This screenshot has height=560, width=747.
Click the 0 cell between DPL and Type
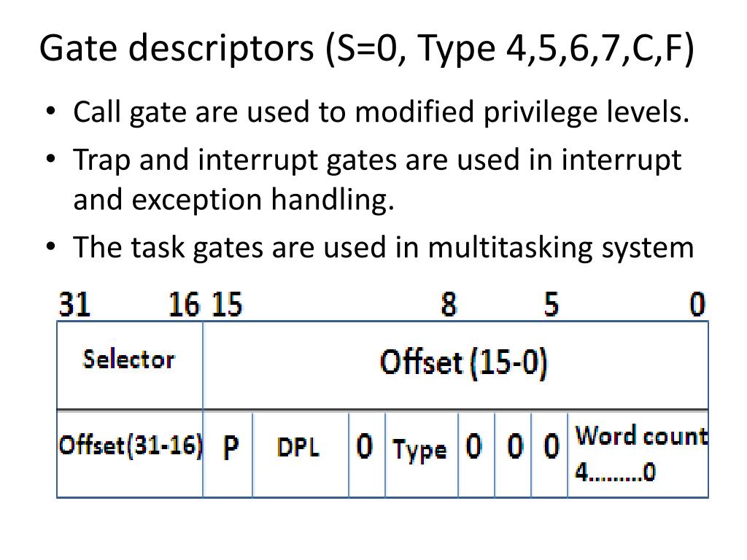point(367,454)
